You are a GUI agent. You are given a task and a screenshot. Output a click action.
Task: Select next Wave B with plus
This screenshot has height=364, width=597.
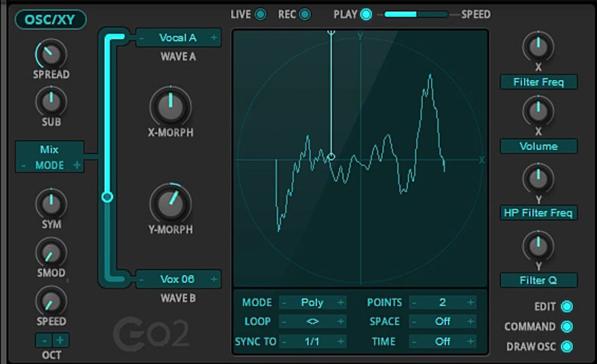(x=214, y=279)
